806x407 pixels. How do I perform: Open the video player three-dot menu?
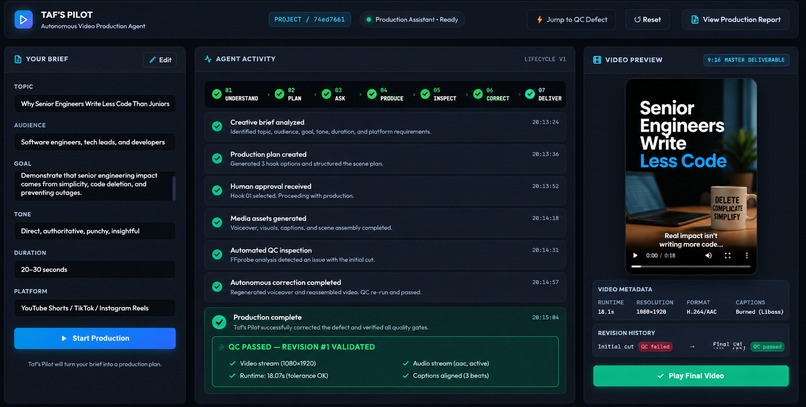pyautogui.click(x=746, y=255)
